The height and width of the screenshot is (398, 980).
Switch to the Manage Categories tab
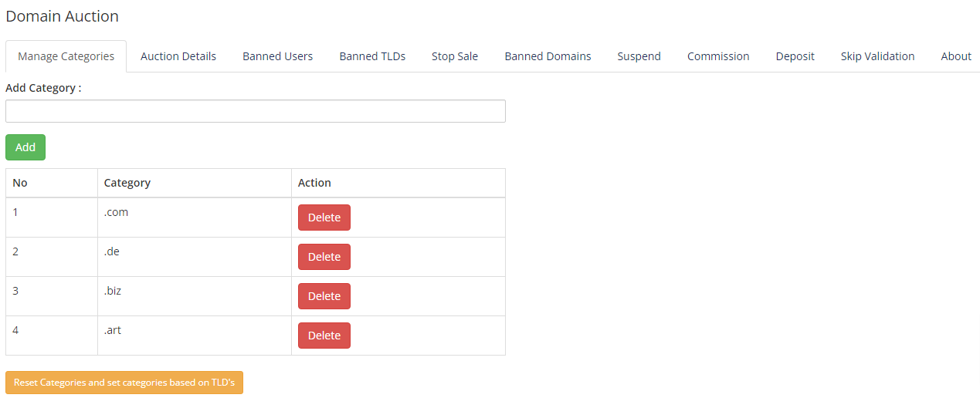tap(66, 56)
